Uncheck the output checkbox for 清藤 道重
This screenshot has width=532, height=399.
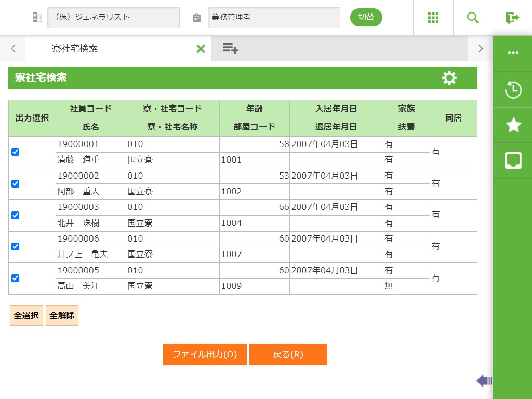coord(16,152)
